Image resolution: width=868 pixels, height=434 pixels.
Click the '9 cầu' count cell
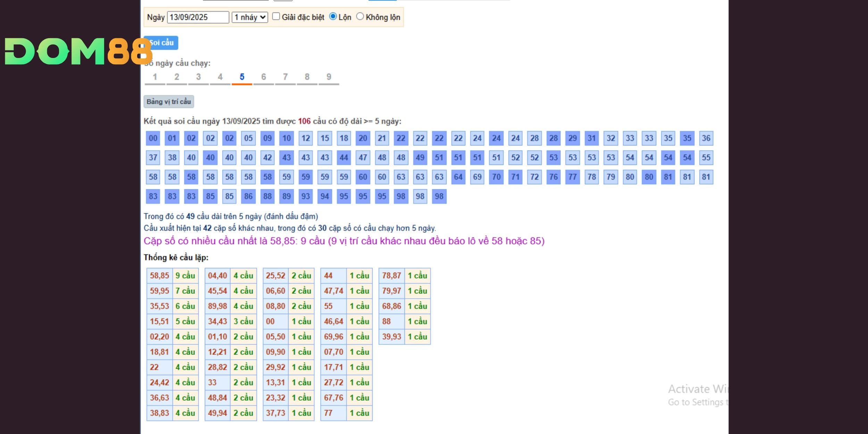pyautogui.click(x=185, y=276)
